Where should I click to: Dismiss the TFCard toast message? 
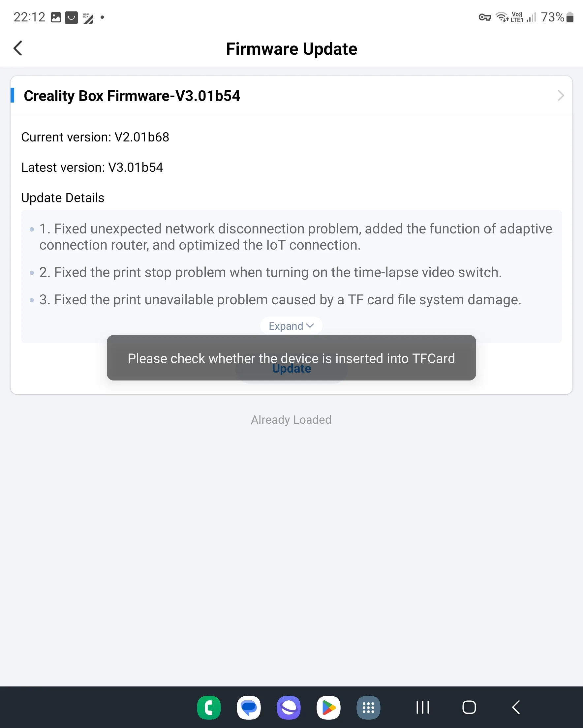(x=291, y=358)
